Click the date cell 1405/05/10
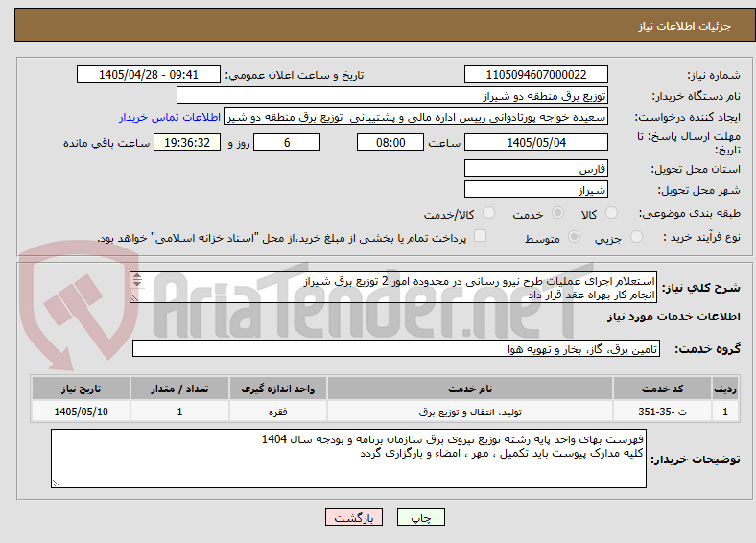 click(81, 412)
